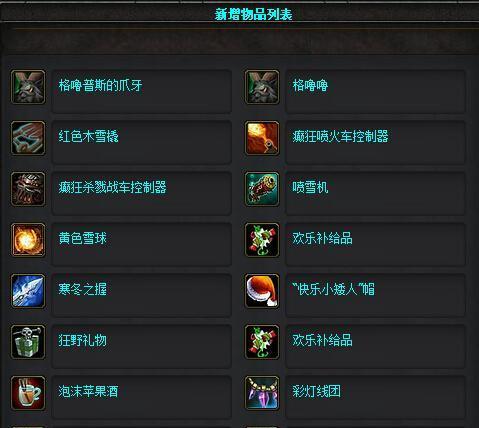
Task: Click the 癫狂喷火车控制器 fire icon
Action: pos(262,138)
